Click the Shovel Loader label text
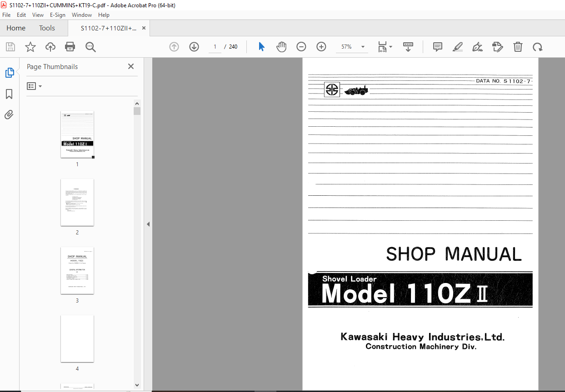 (349, 279)
